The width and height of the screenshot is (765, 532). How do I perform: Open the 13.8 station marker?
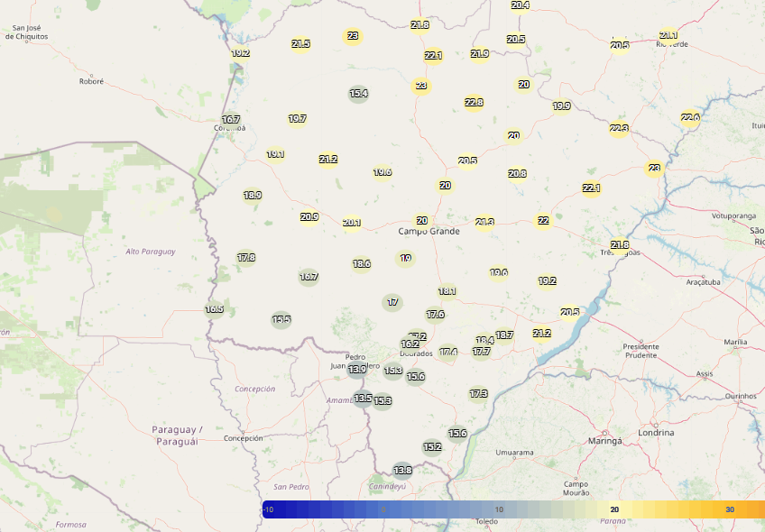pos(402,470)
